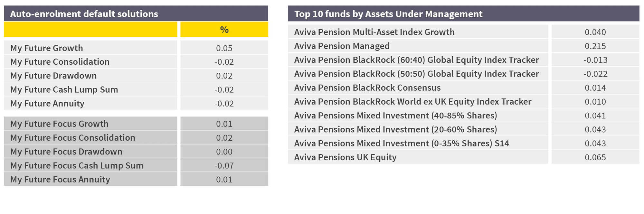The height and width of the screenshot is (214, 644).
Task: Select Aviva Pension Multi-Asset Index Growth
Action: tap(464, 32)
